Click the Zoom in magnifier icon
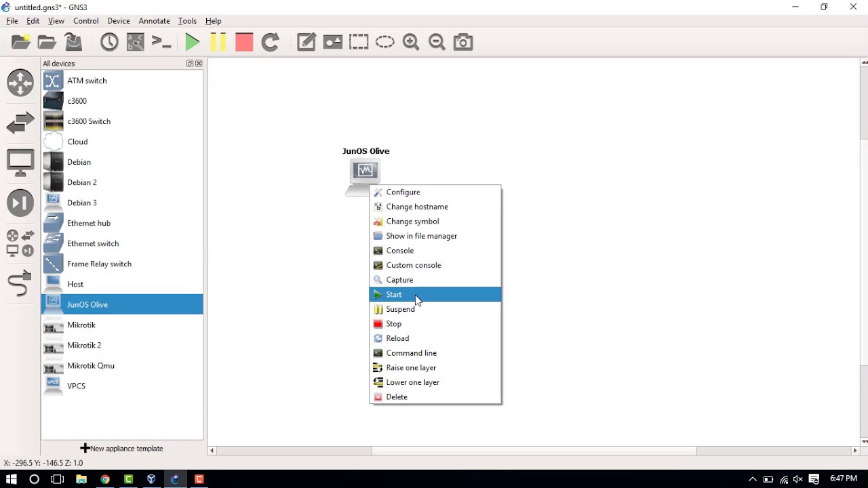The width and height of the screenshot is (868, 488). (411, 42)
